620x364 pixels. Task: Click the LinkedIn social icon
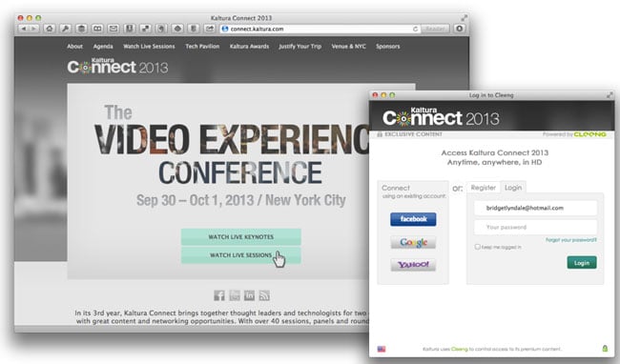(249, 295)
